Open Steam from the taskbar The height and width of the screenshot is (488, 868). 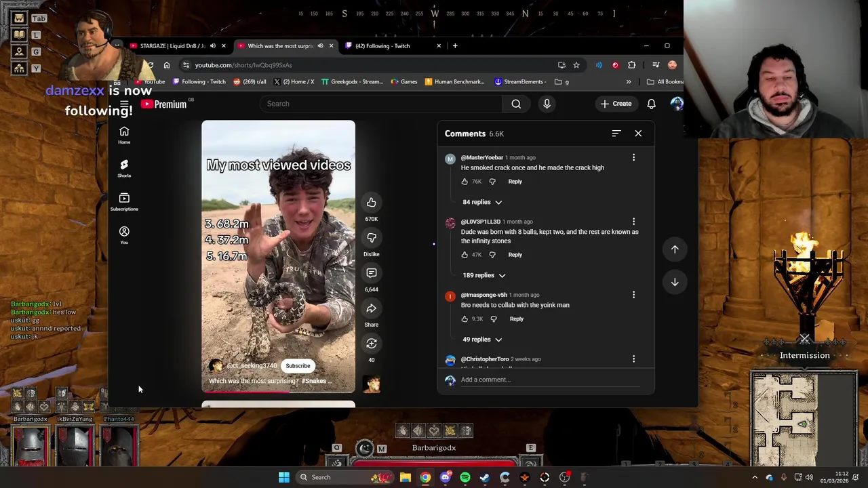point(485,477)
